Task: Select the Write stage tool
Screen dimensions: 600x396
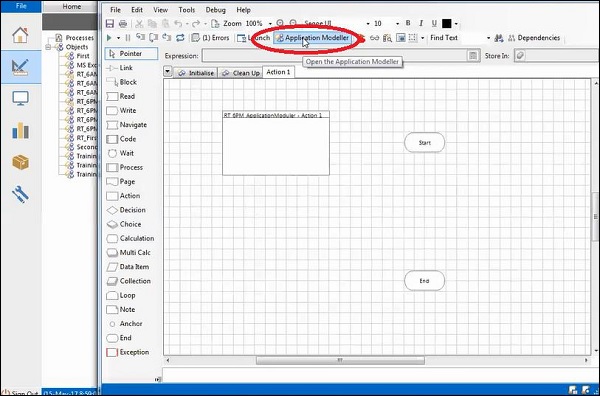Action: [121, 111]
